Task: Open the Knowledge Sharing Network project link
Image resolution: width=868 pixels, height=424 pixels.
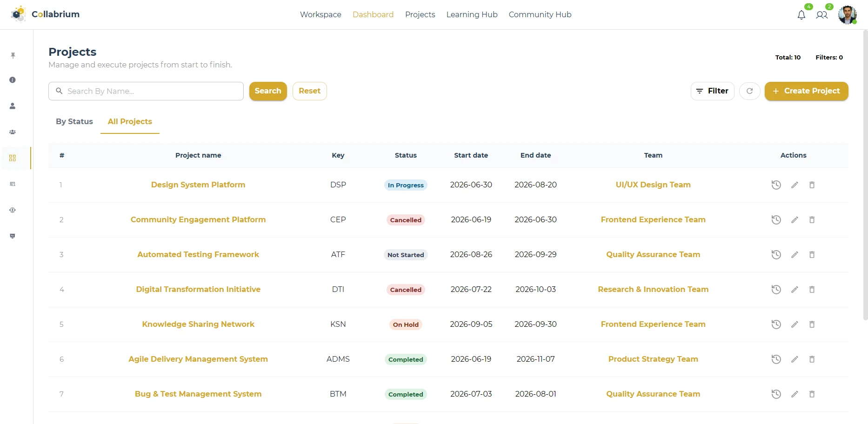Action: tap(198, 324)
